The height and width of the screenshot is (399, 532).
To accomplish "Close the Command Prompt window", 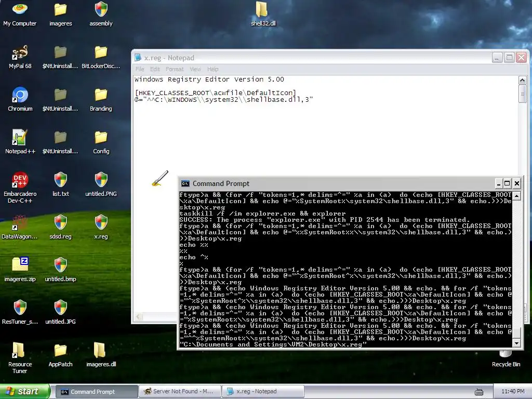I will [x=517, y=183].
